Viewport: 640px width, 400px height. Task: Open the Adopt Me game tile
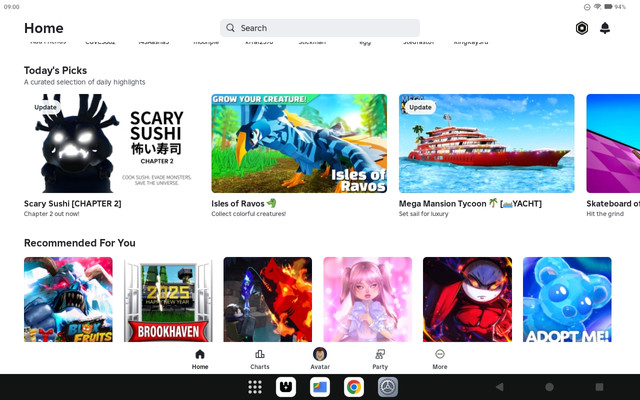[567, 299]
